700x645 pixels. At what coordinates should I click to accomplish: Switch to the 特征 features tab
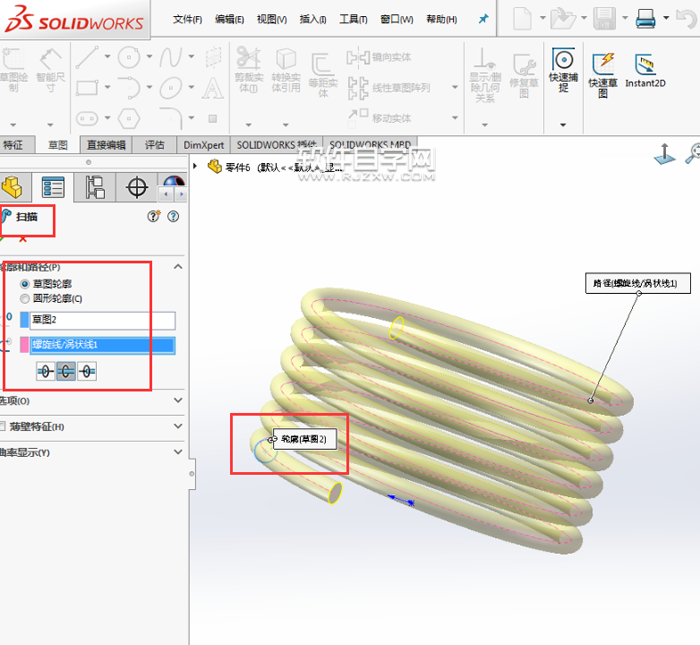coord(16,145)
